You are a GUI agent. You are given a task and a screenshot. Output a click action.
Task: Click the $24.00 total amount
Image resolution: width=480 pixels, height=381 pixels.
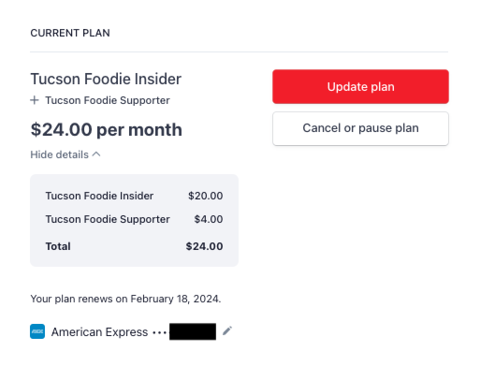tap(204, 246)
